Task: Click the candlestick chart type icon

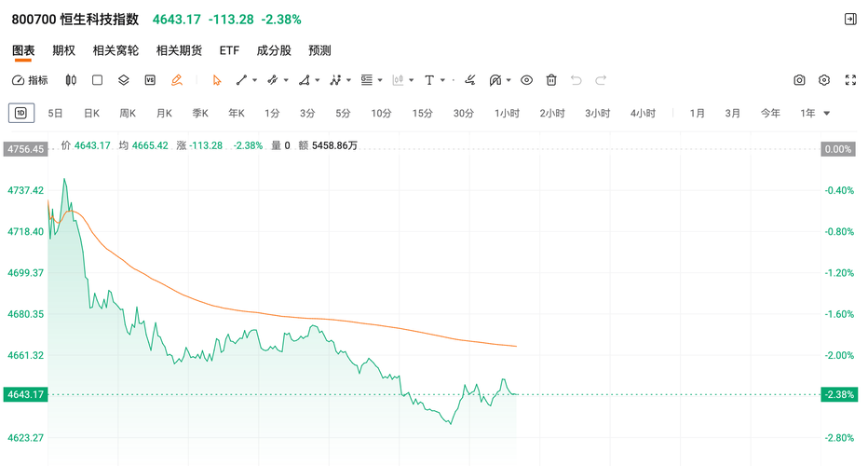Action: (70, 80)
